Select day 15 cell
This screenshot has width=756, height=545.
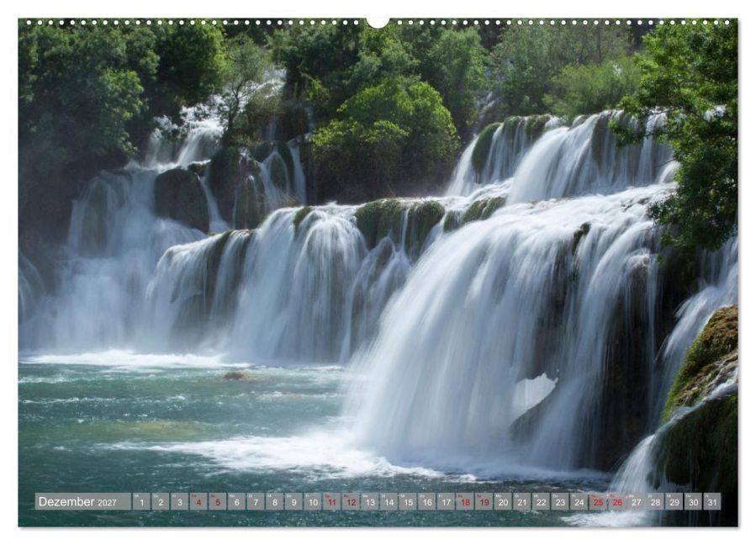tap(408, 501)
